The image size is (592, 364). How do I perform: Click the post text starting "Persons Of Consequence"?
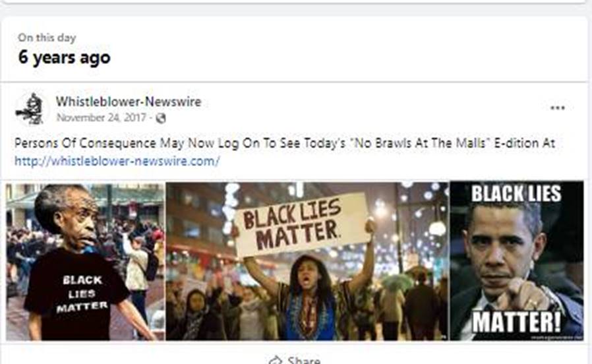[285, 143]
